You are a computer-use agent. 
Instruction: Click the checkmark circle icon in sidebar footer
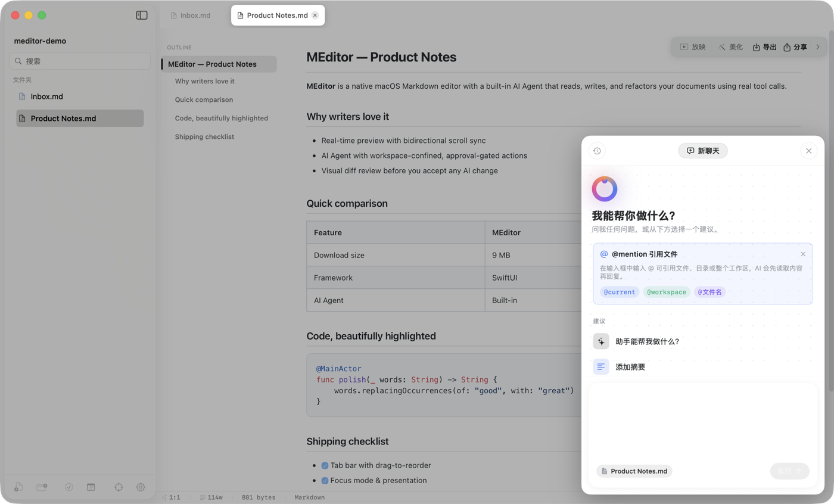pyautogui.click(x=69, y=487)
